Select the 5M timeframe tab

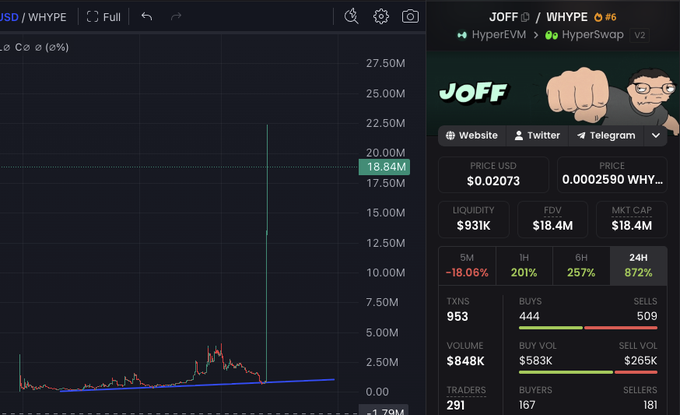coord(467,265)
